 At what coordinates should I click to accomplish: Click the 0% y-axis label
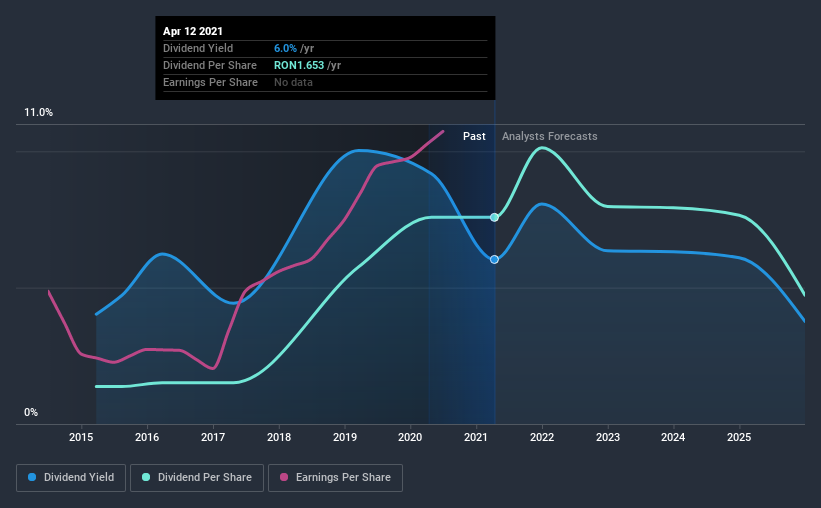(31, 413)
